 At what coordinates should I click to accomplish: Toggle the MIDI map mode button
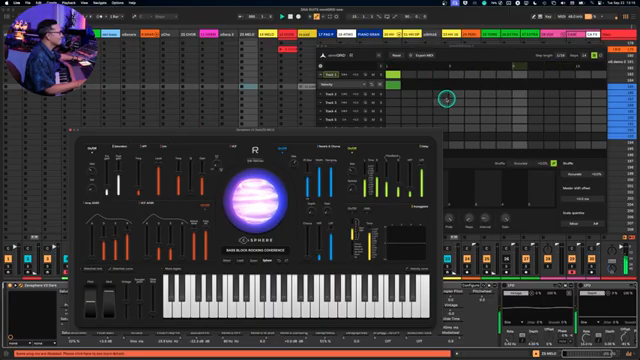pos(562,17)
